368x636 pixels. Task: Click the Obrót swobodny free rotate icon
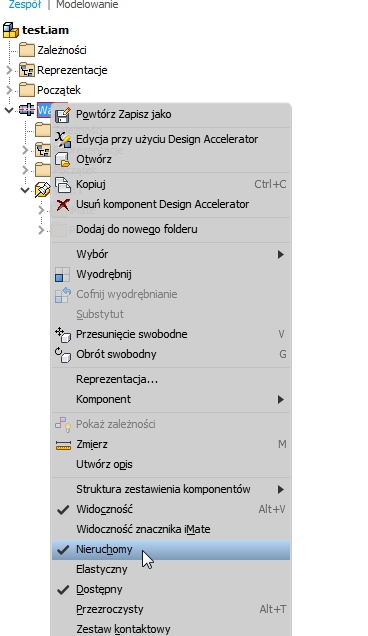(x=63, y=355)
